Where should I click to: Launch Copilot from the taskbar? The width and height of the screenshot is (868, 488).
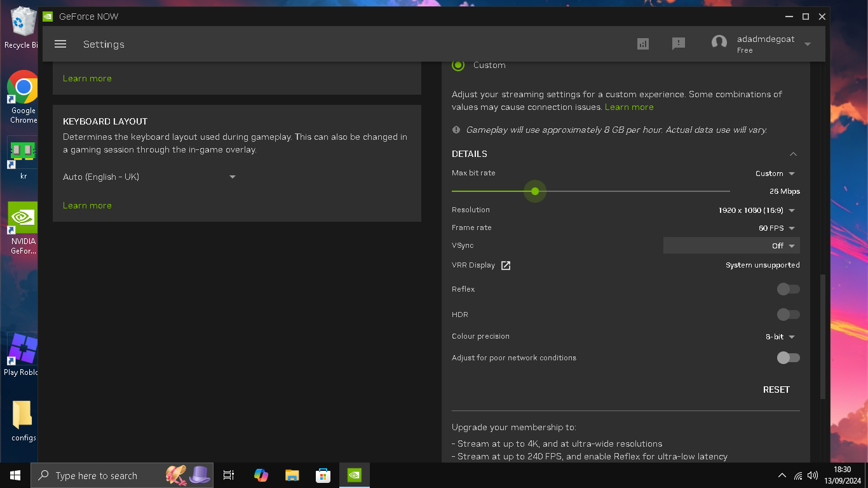[261, 475]
